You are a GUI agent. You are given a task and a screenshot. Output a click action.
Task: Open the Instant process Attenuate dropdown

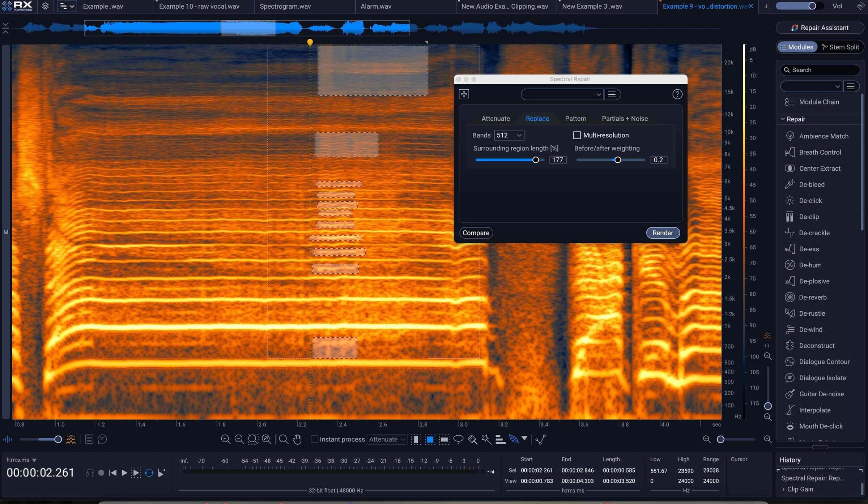(x=387, y=439)
